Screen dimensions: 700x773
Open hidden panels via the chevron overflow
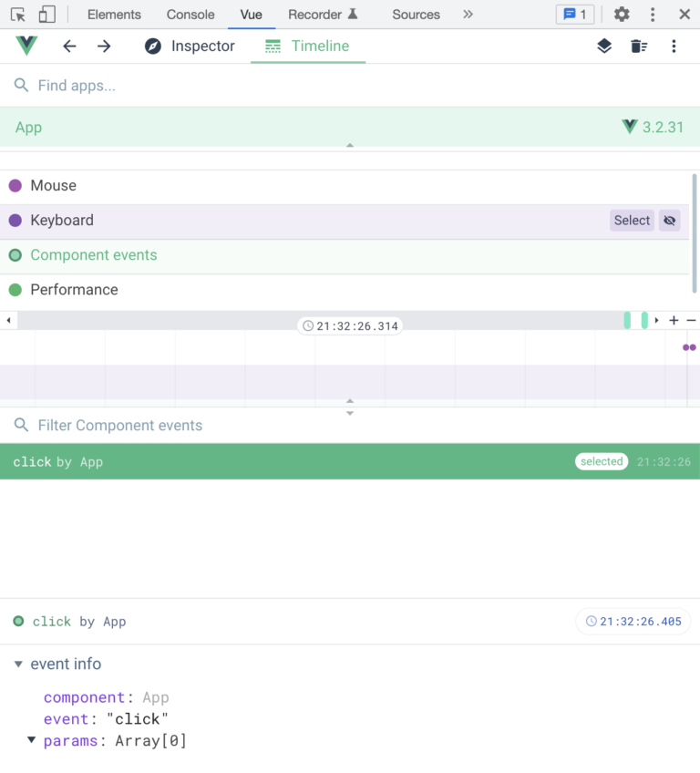click(x=468, y=14)
